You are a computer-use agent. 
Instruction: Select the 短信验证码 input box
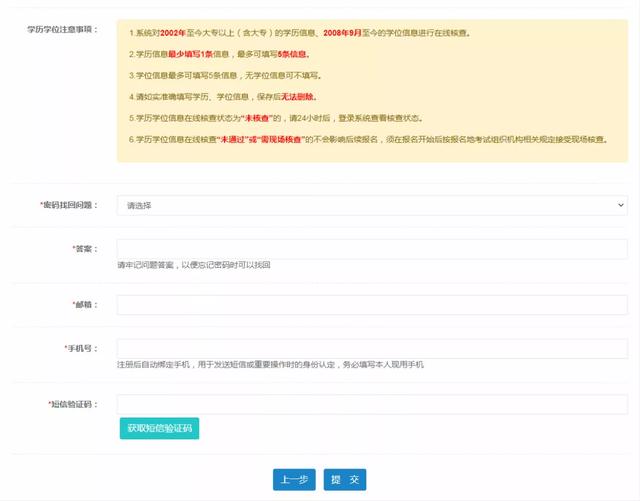coord(371,404)
